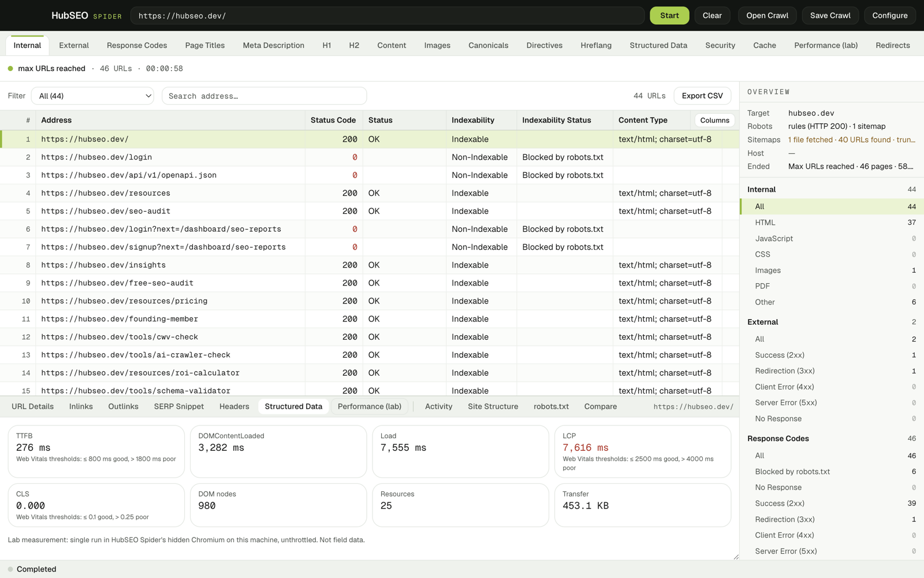This screenshot has width=924, height=578.
Task: Export the results as CSV
Action: 702,96
